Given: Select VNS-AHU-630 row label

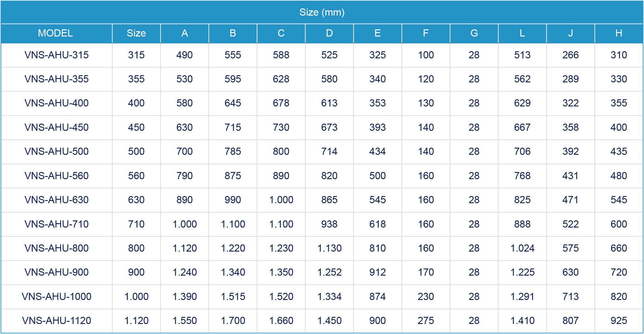Looking at the screenshot, I should click(56, 200).
